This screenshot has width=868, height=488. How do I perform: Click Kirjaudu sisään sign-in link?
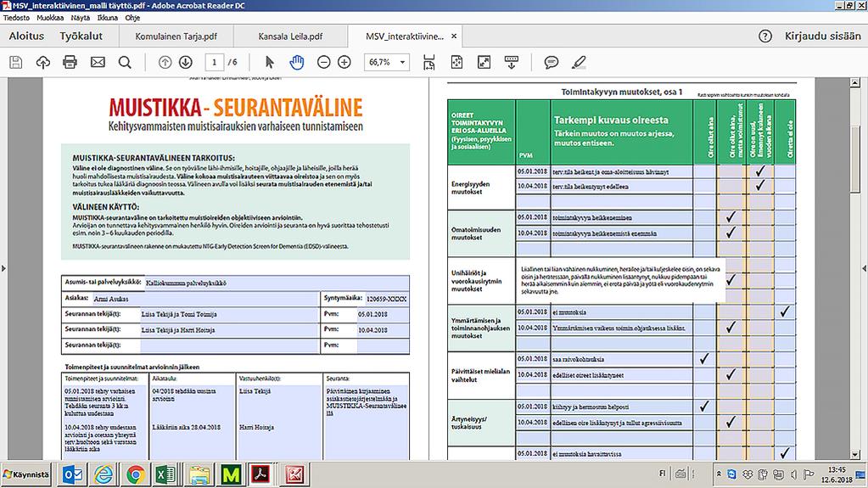[x=823, y=36]
